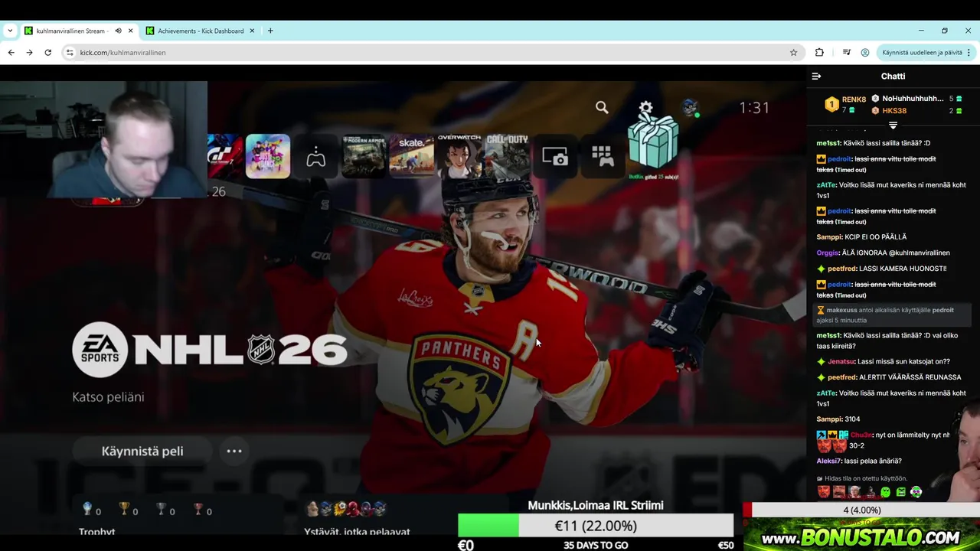Viewport: 980px width, 551px height.
Task: Open leaderboard user NoHuhhuhhuhh
Action: coord(913,98)
